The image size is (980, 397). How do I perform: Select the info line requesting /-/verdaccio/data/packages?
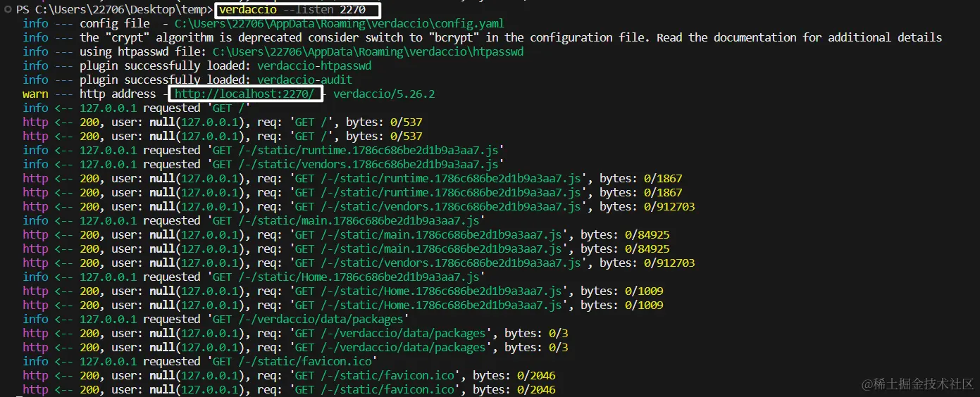point(216,319)
